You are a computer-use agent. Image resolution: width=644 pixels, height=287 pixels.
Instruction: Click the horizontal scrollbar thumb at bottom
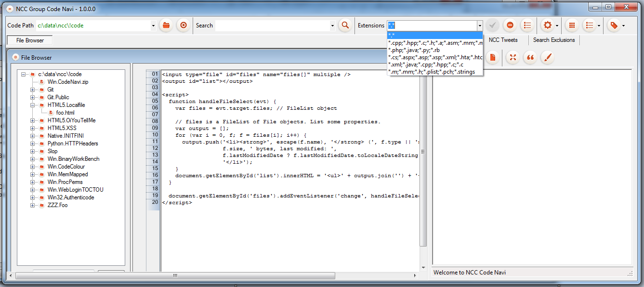pyautogui.click(x=175, y=276)
